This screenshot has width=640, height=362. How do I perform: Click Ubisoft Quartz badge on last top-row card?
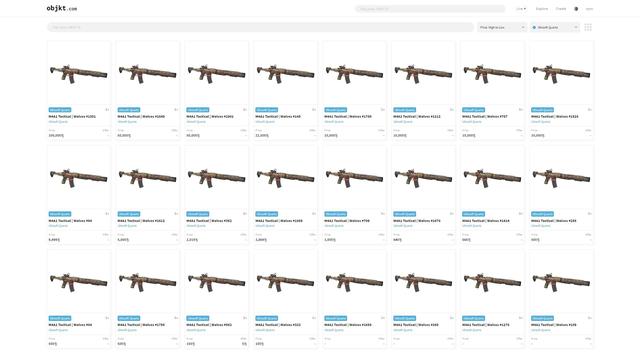tap(542, 110)
